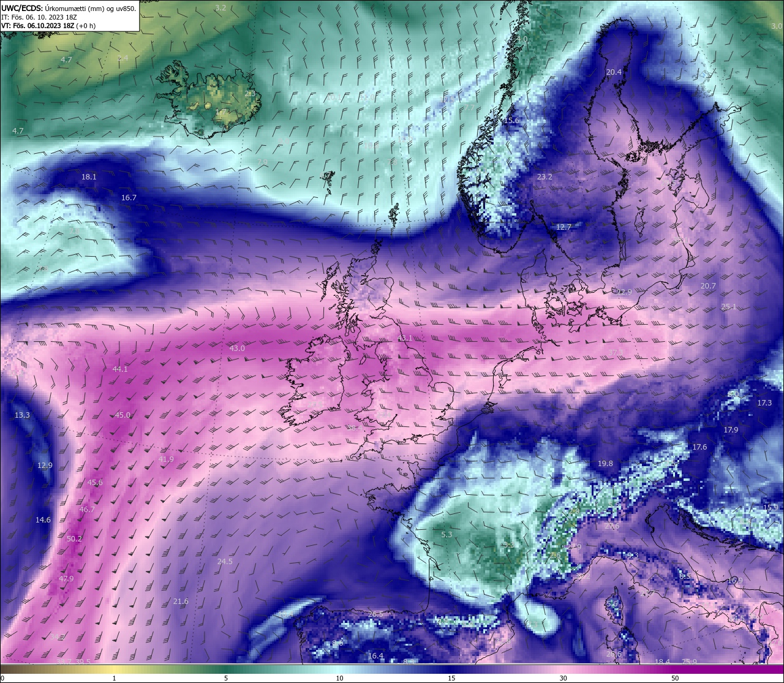
Task: Click the '25.1' value label
Action: coord(729,306)
